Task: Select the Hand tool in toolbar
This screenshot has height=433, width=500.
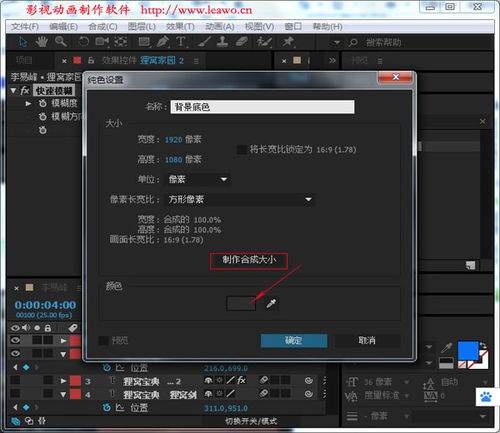Action: (x=42, y=42)
